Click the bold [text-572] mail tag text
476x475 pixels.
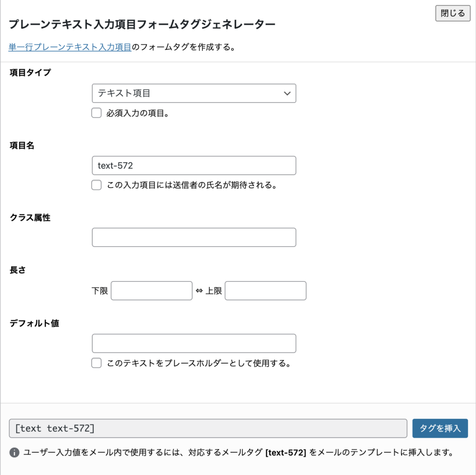pos(285,452)
